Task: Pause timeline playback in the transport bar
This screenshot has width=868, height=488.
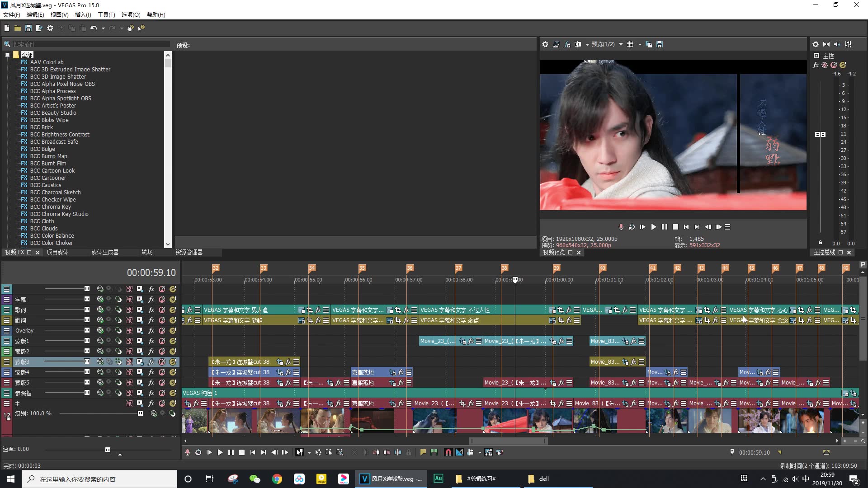Action: 231,452
